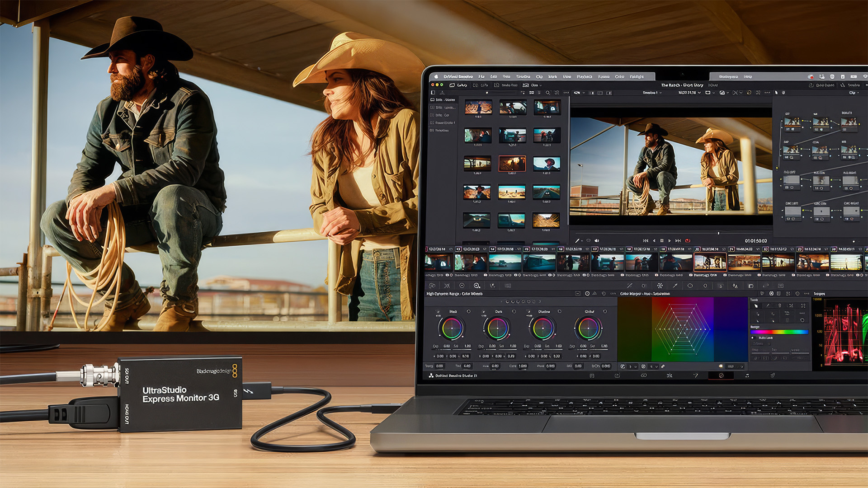Open the Motion Effects palette icon
This screenshot has height=488, width=868.
click(508, 286)
